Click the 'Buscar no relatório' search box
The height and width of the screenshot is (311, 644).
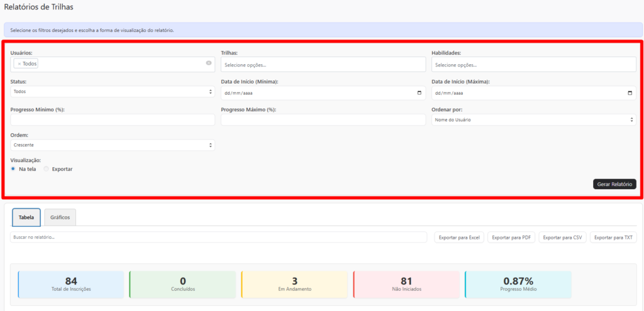tap(218, 237)
